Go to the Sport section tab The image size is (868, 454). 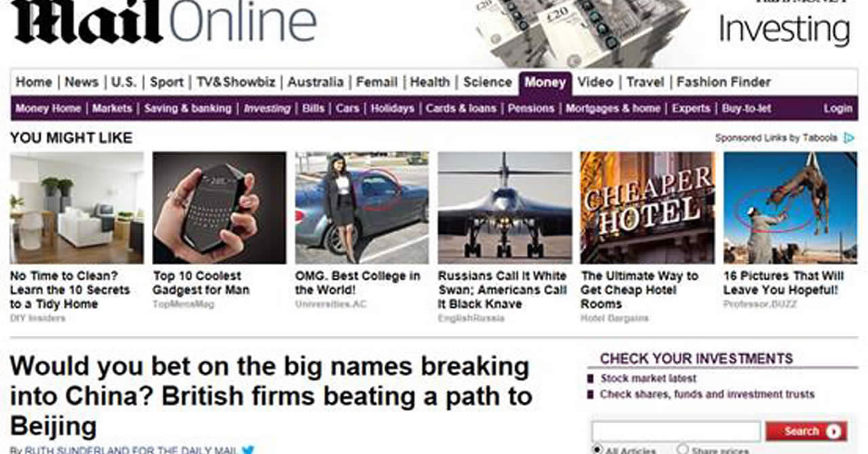167,83
